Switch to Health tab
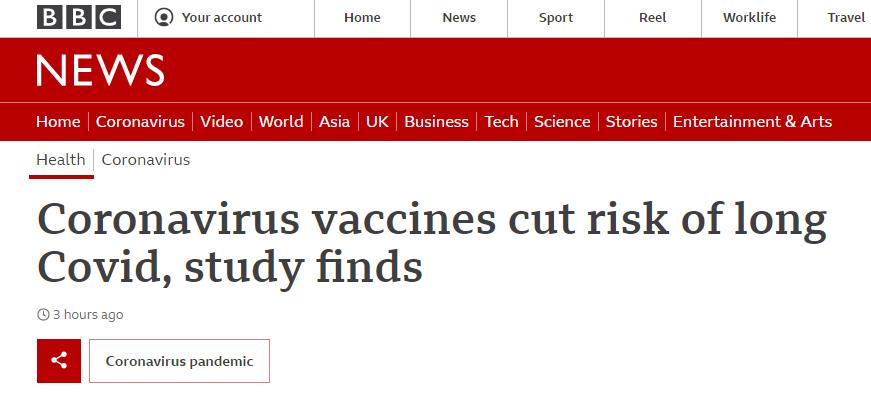 pos(61,160)
